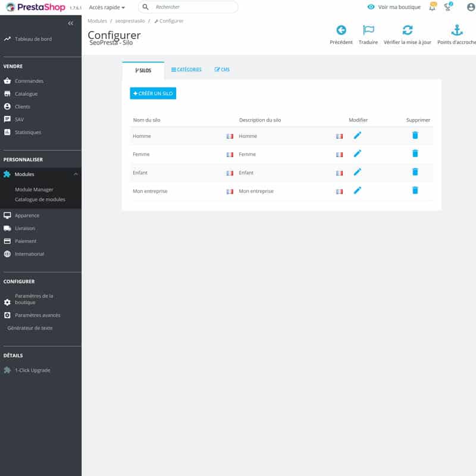Edit the Enfant silo using pencil icon
The height and width of the screenshot is (476, 476).
(357, 172)
